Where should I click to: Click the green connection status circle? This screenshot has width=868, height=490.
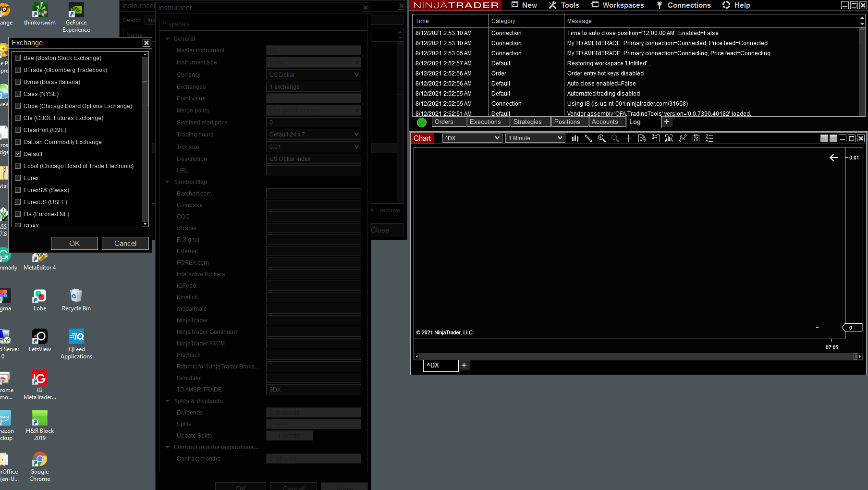(422, 122)
